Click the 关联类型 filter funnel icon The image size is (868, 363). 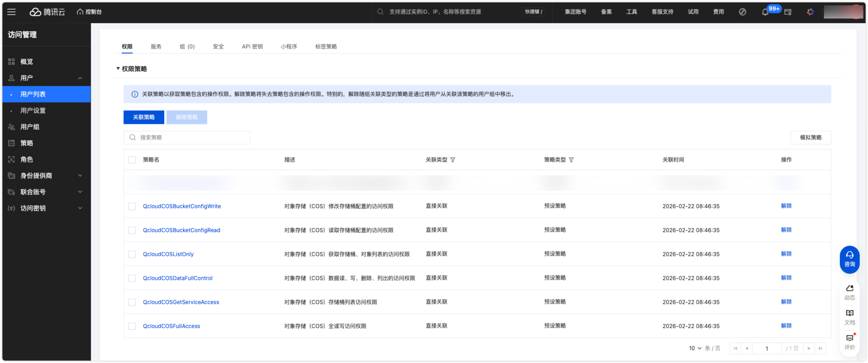pyautogui.click(x=453, y=160)
